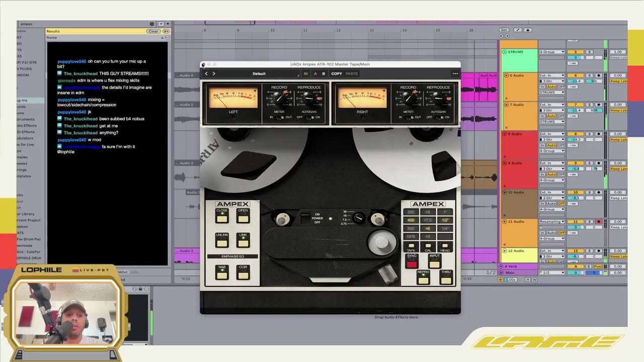Solo the STRUMS group track
This screenshot has height=362, width=644.
[x=590, y=52]
